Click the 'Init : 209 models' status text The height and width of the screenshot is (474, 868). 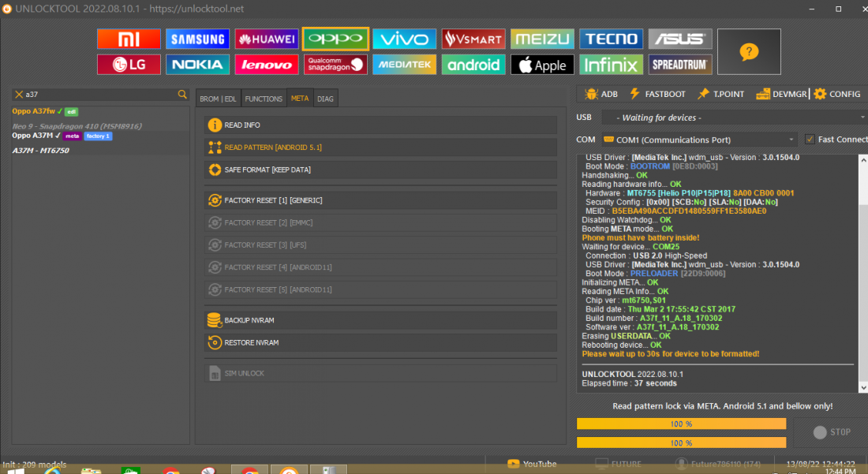pyautogui.click(x=34, y=465)
